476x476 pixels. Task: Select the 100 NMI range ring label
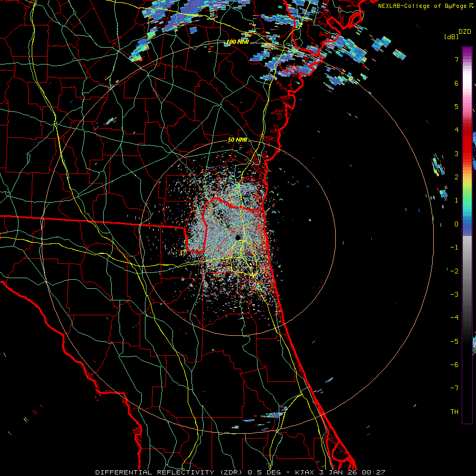click(x=238, y=42)
